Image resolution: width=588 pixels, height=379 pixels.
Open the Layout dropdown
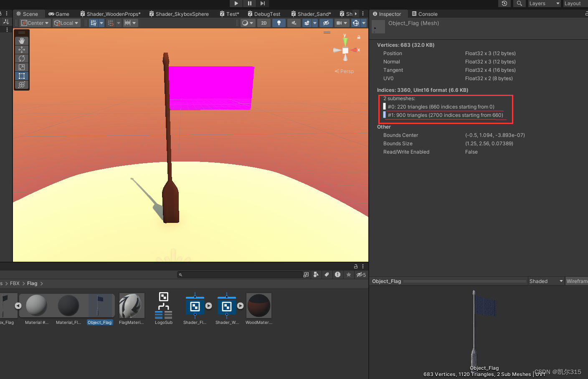[574, 4]
